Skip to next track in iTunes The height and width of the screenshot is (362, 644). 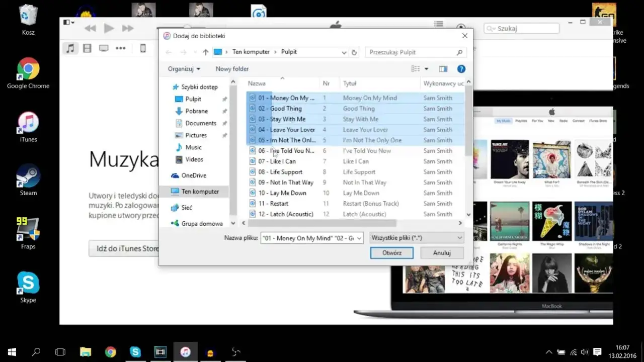128,29
